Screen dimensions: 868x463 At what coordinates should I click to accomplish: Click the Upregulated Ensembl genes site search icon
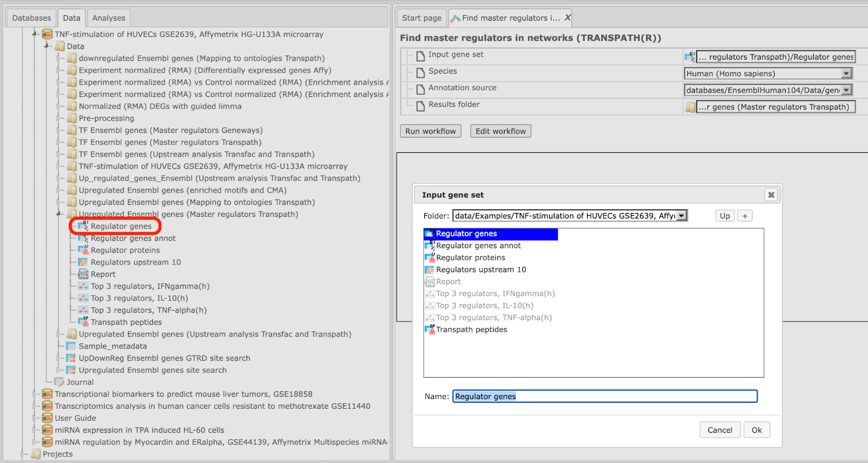[71, 370]
